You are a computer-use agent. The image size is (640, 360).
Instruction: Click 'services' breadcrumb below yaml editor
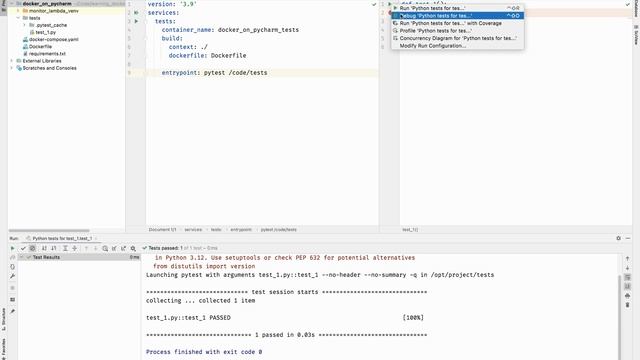(193, 230)
